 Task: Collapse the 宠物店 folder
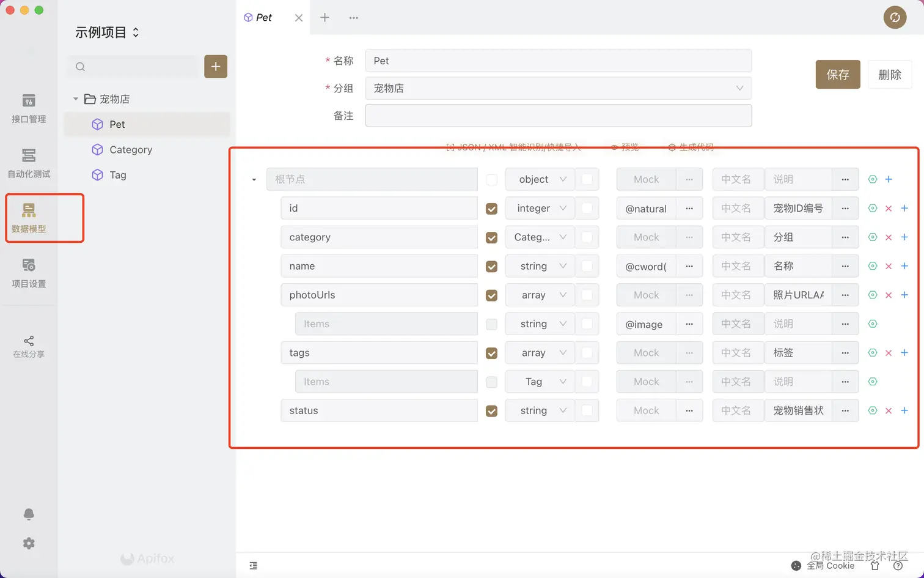click(76, 98)
